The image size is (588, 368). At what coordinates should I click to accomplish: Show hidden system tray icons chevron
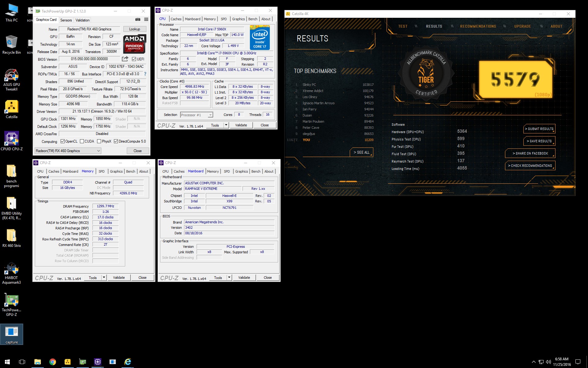point(533,362)
